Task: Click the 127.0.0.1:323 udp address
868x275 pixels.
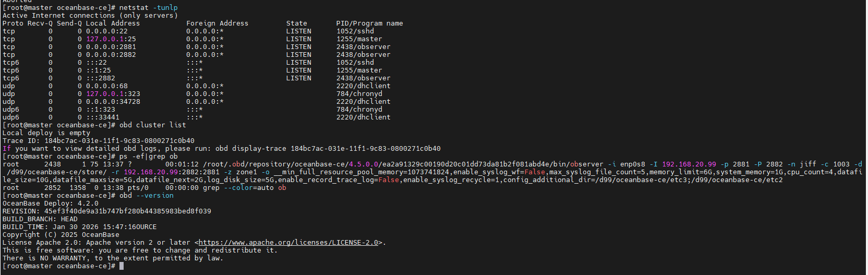Action: pos(113,94)
